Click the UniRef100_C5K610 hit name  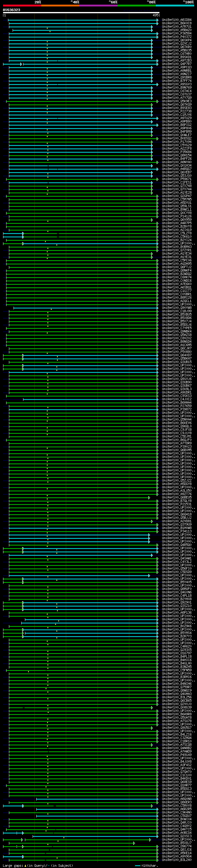click(176, 236)
